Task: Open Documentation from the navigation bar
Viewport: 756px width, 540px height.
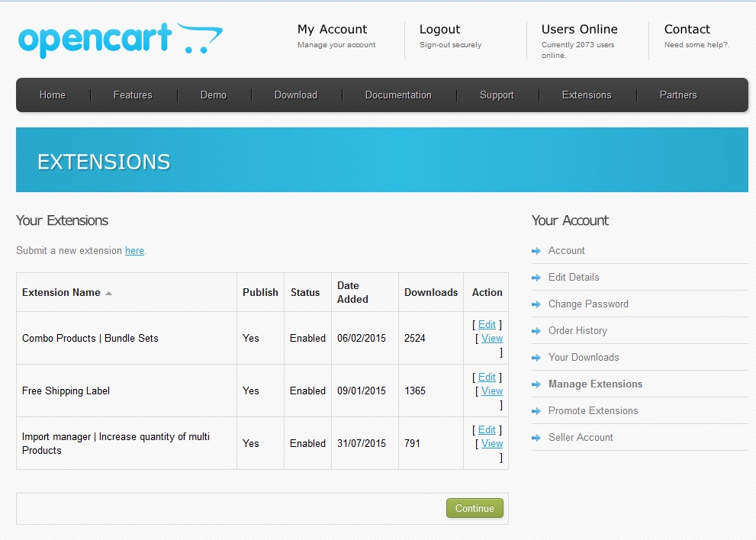Action: pyautogui.click(x=398, y=95)
